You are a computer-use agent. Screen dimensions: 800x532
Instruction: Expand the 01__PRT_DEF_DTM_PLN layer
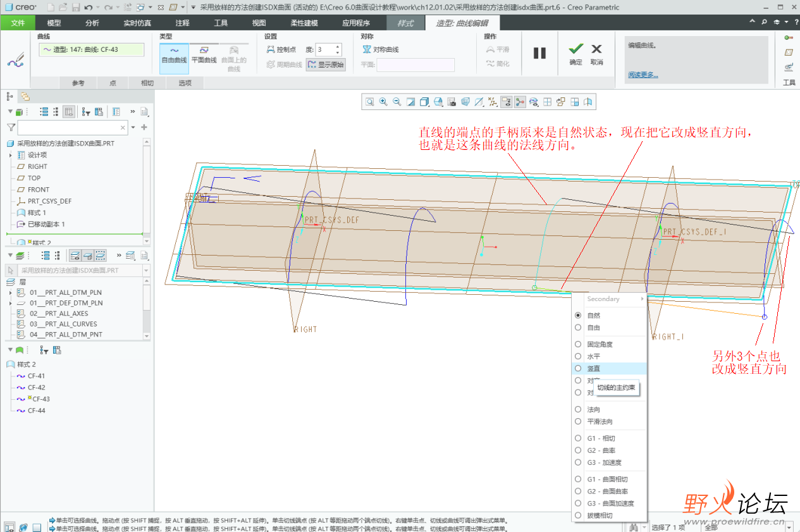[11, 303]
